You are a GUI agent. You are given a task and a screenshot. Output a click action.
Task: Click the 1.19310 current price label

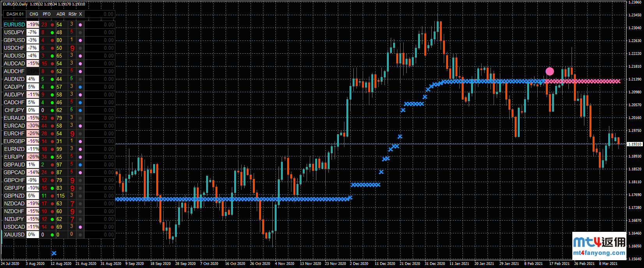tap(635, 144)
